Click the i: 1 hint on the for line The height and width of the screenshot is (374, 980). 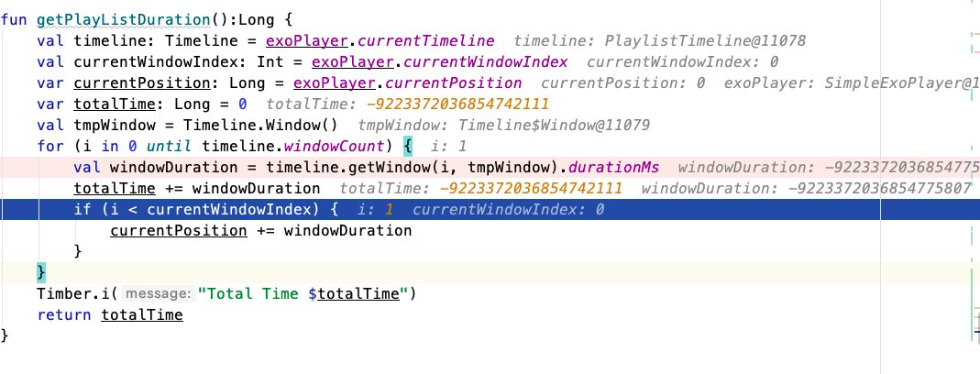pos(449,147)
